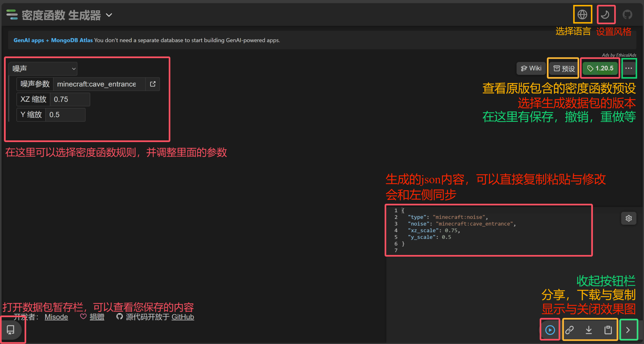The image size is (644, 344).
Task: Click the "xz_scale": 0.75 JSON line
Action: 434,230
